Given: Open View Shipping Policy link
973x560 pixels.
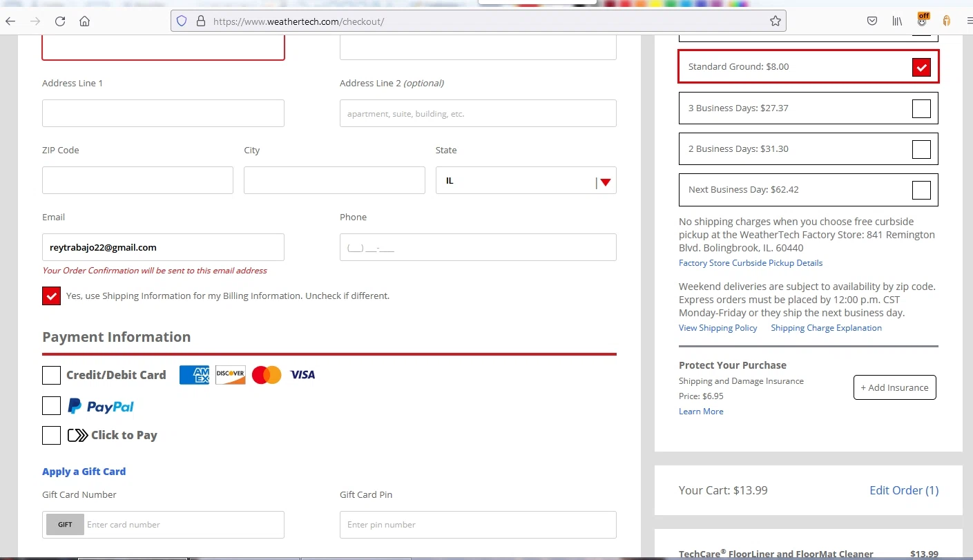Looking at the screenshot, I should 718,328.
